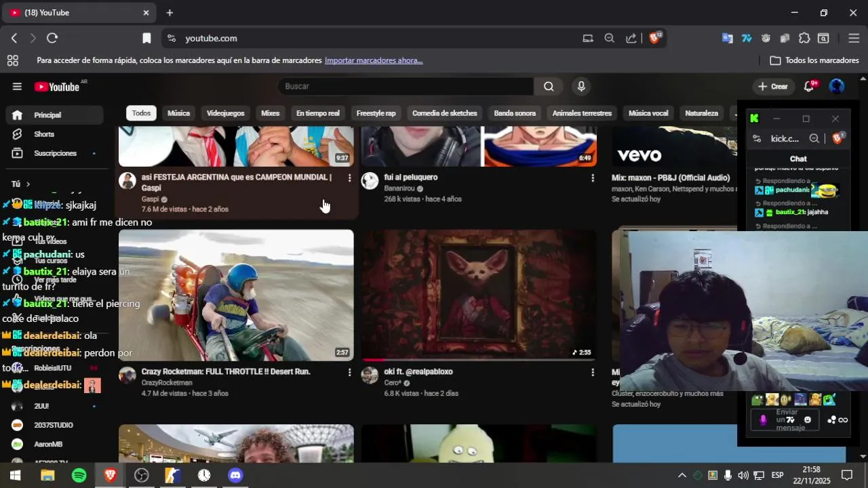
Task: Go to the YouTube logo home link
Action: point(57,87)
